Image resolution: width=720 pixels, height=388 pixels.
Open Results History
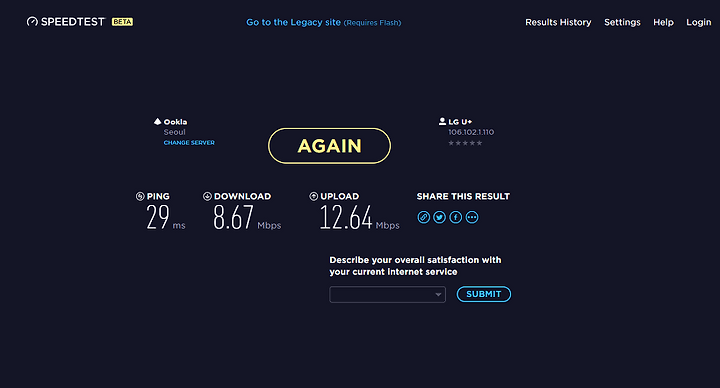coord(558,22)
